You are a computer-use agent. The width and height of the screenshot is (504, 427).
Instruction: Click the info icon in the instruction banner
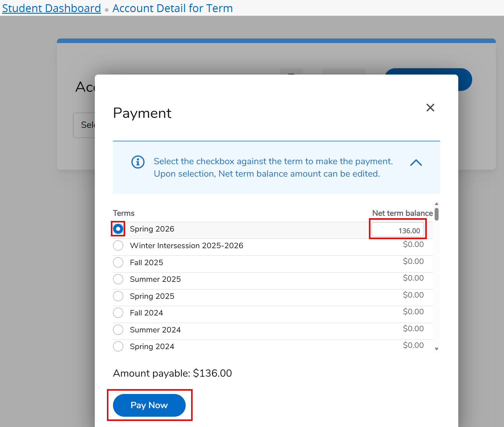(x=138, y=162)
